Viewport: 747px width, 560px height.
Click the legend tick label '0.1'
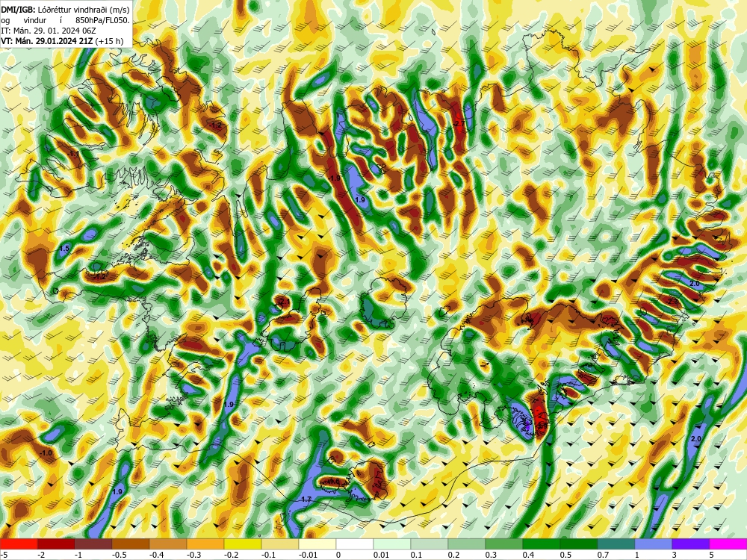pyautogui.click(x=417, y=555)
